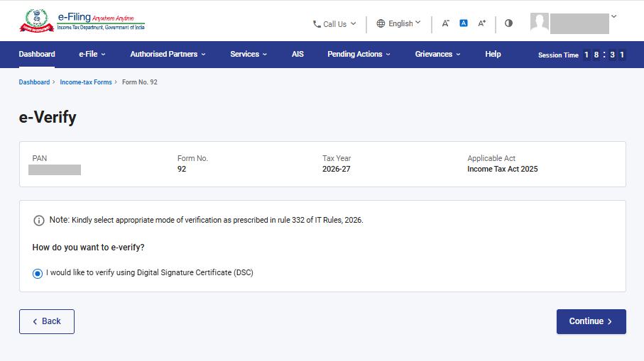
Task: Open the Call Us dropdown
Action: point(334,24)
